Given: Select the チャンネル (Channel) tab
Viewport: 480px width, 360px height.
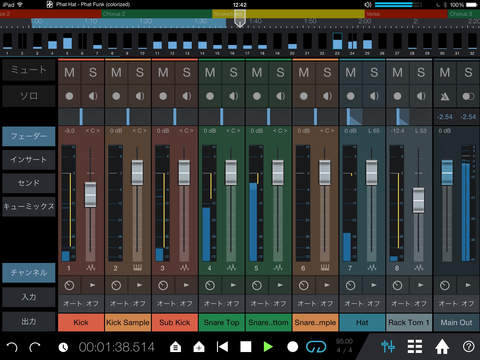Looking at the screenshot, I should tap(29, 273).
